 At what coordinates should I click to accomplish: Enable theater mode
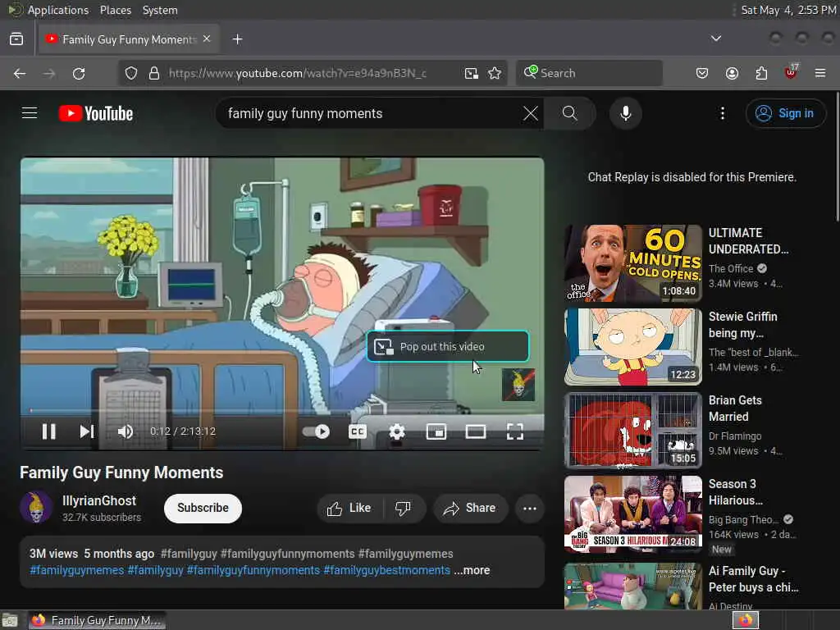tap(476, 431)
